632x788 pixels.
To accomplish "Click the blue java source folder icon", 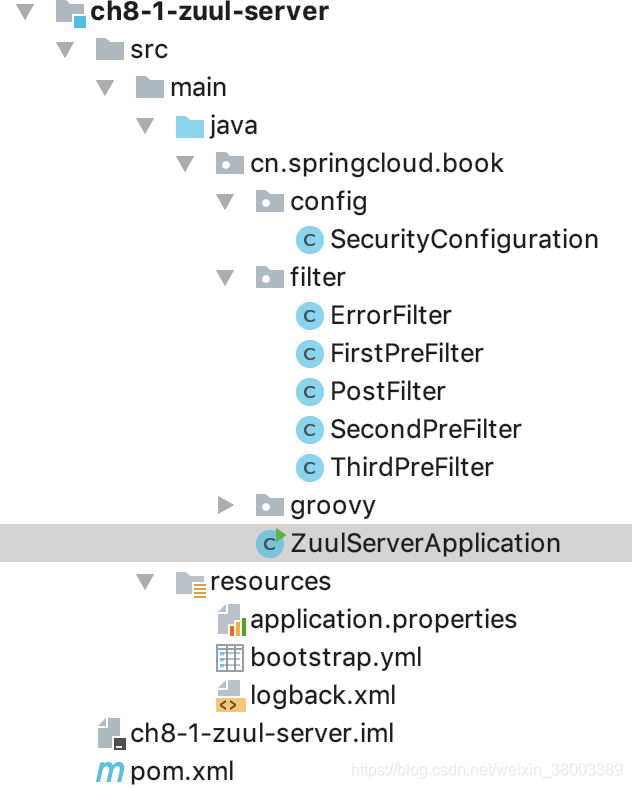I will [189, 126].
